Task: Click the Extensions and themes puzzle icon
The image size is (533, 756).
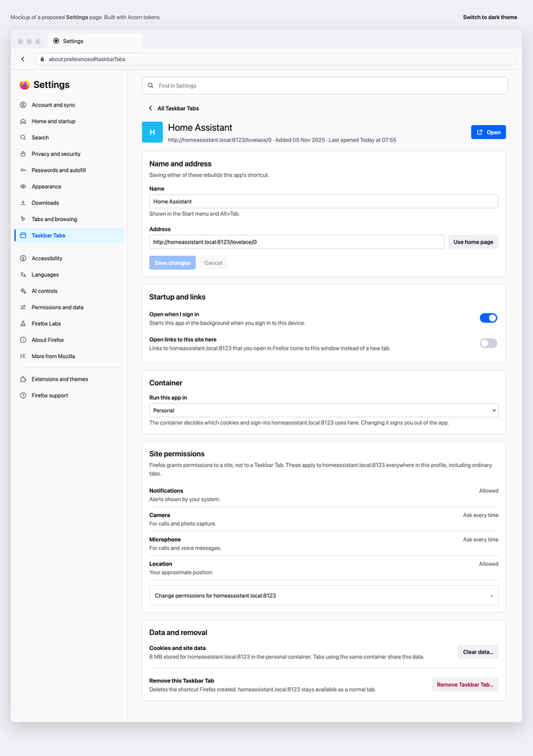Action: pyautogui.click(x=23, y=379)
